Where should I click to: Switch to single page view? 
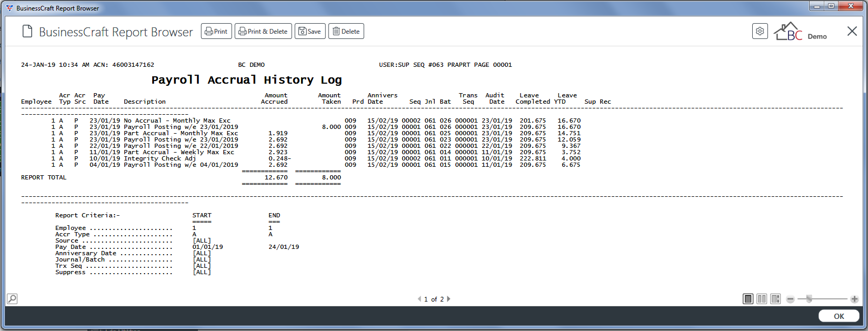[748, 299]
